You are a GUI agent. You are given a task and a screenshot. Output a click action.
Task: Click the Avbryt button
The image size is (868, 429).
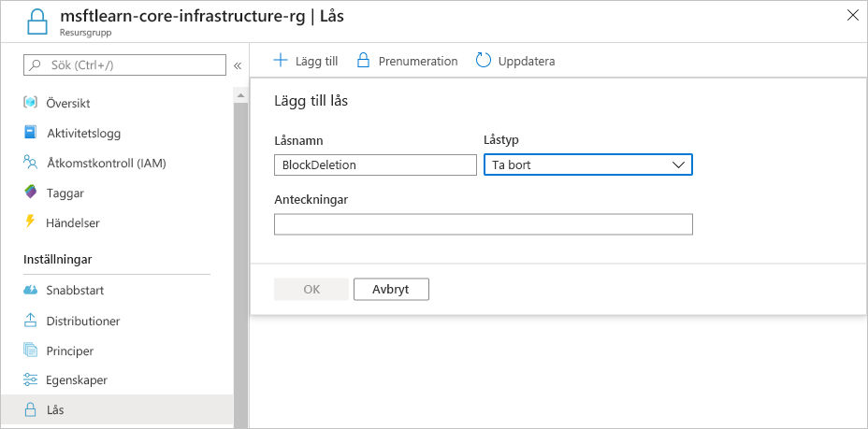click(391, 289)
